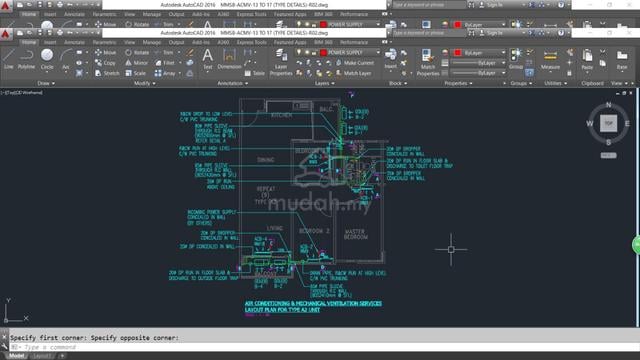640x360 pixels.
Task: Select the Dimension tool
Action: pyautogui.click(x=229, y=59)
